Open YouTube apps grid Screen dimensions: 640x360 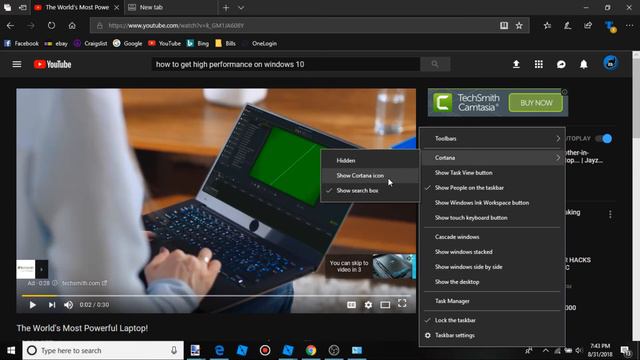(x=539, y=64)
